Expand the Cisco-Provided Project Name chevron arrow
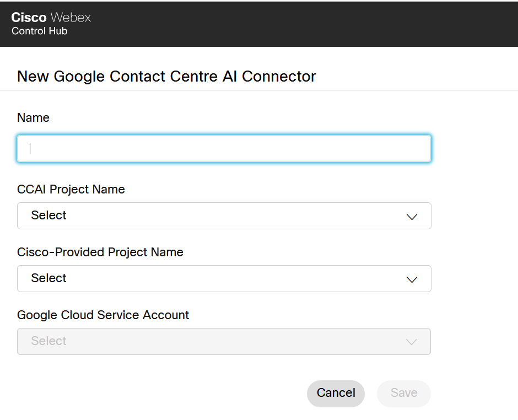 [x=412, y=279]
